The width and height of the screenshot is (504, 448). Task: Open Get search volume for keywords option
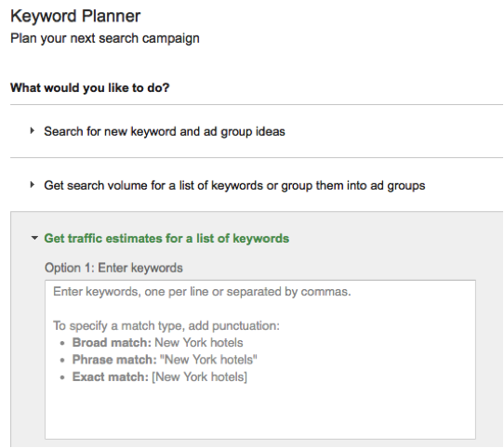click(234, 186)
